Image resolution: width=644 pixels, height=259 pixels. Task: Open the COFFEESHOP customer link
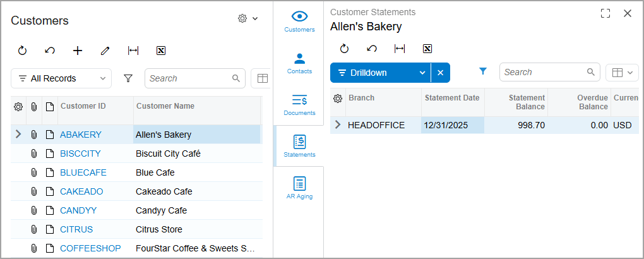tap(90, 248)
